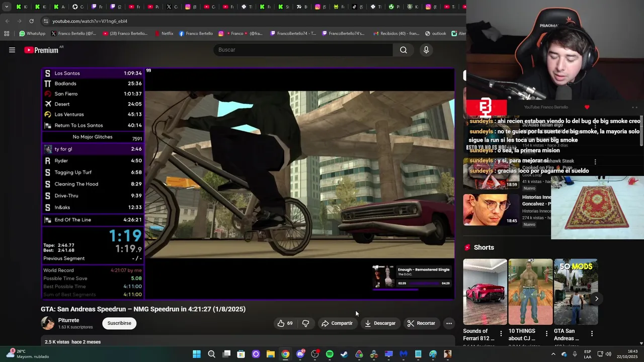Click the Buscar search field
644x362 pixels.
click(303, 50)
